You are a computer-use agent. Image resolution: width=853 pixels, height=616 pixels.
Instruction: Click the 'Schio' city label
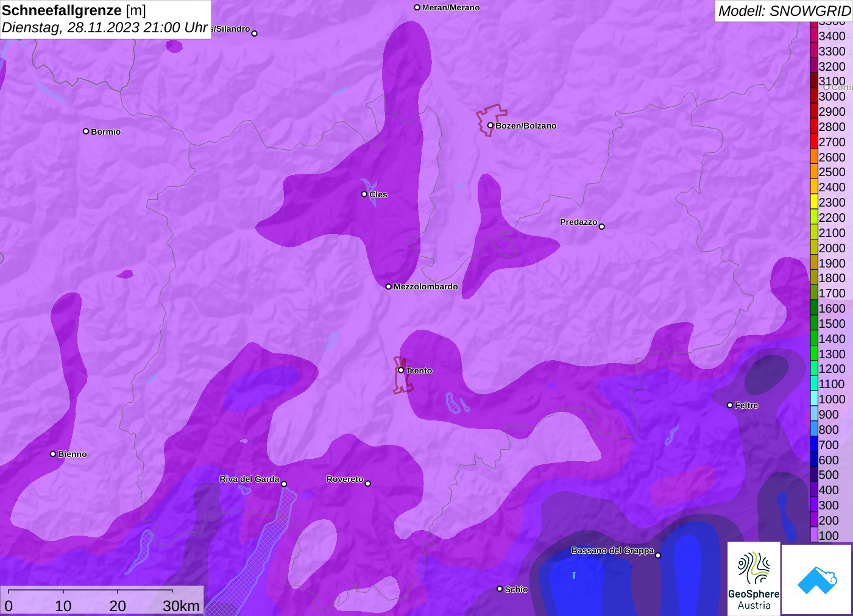click(x=516, y=589)
